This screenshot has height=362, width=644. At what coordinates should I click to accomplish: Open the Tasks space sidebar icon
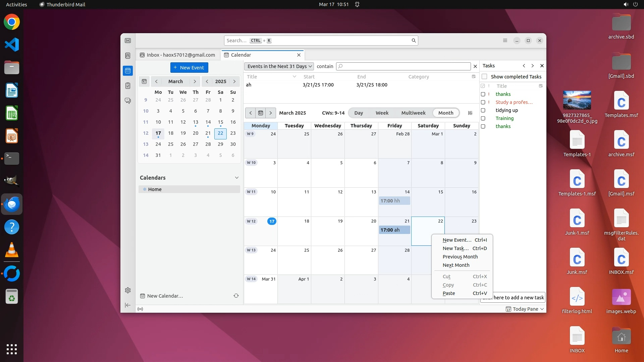coord(128,86)
